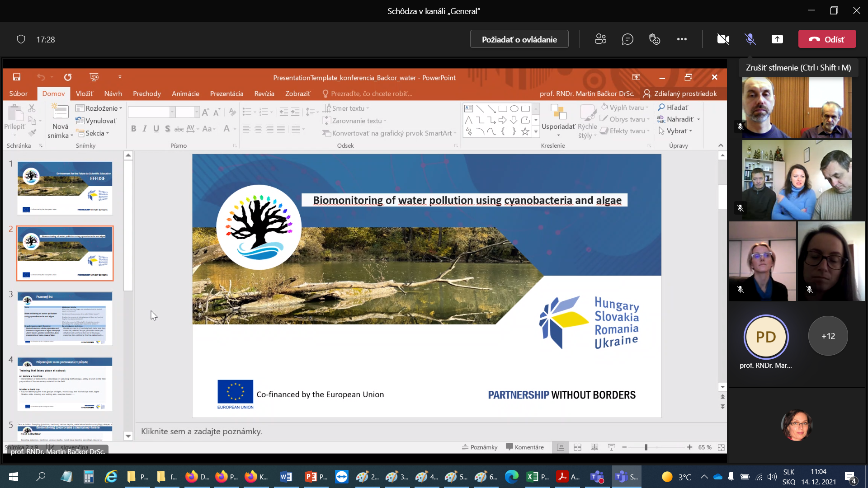Open the participants list icon
This screenshot has height=488, width=868.
[x=600, y=39]
